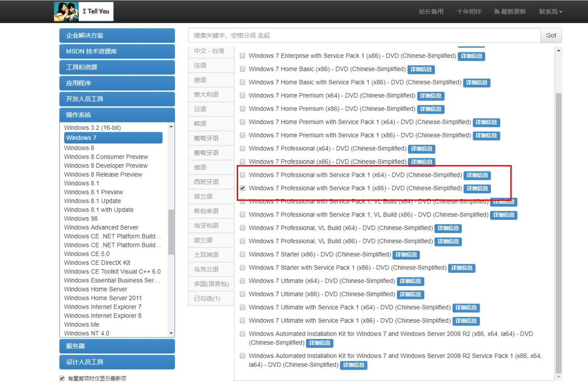Select Windows Internet Explorer 8 entry
588x388 pixels.
click(x=102, y=316)
